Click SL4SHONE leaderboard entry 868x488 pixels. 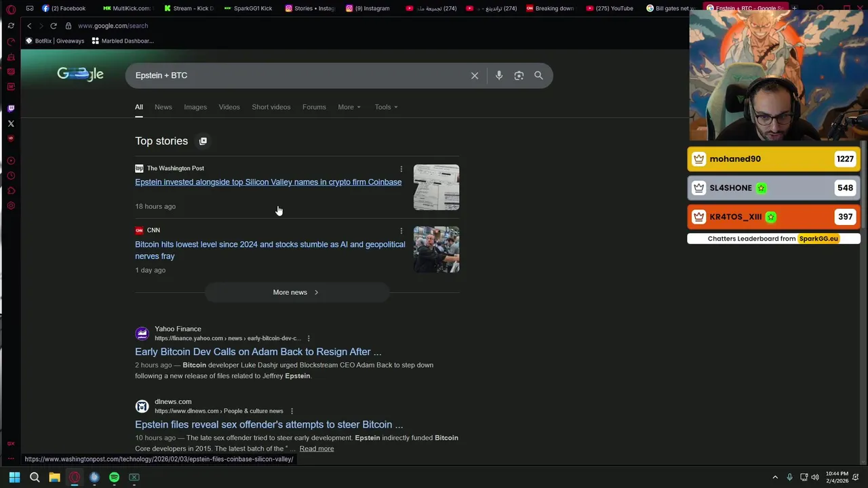774,188
